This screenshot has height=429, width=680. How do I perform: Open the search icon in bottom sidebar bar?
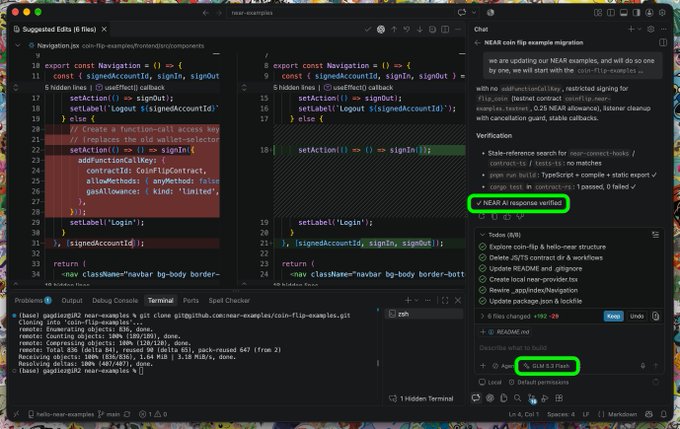point(517,398)
